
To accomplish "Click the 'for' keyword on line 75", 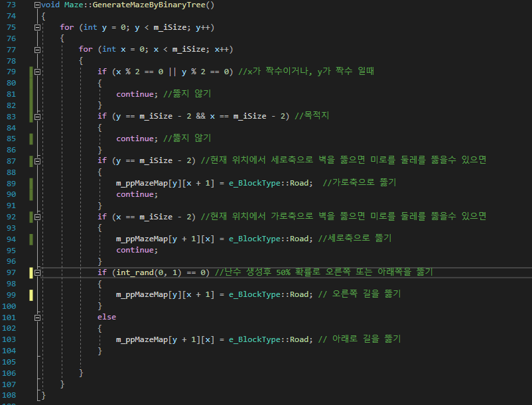I will (x=67, y=27).
